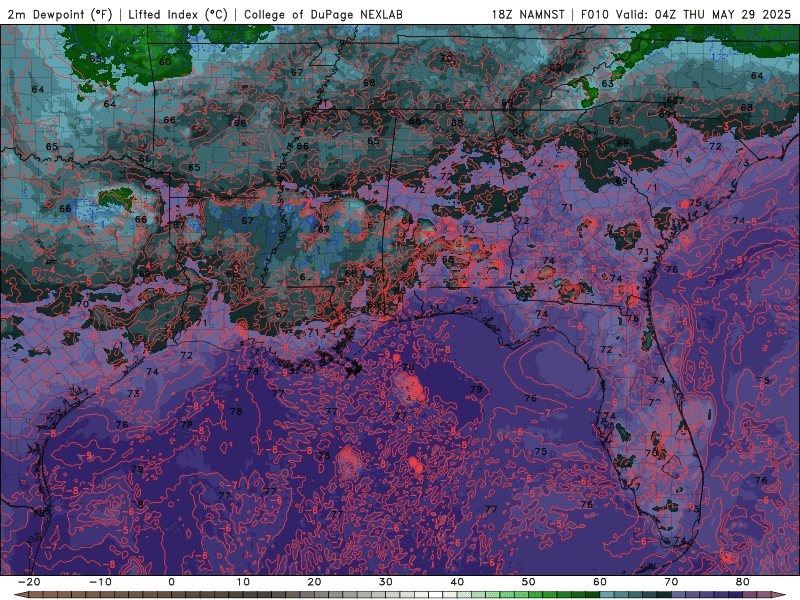
Task: Click the '80' color scale label
Action: pyautogui.click(x=743, y=582)
